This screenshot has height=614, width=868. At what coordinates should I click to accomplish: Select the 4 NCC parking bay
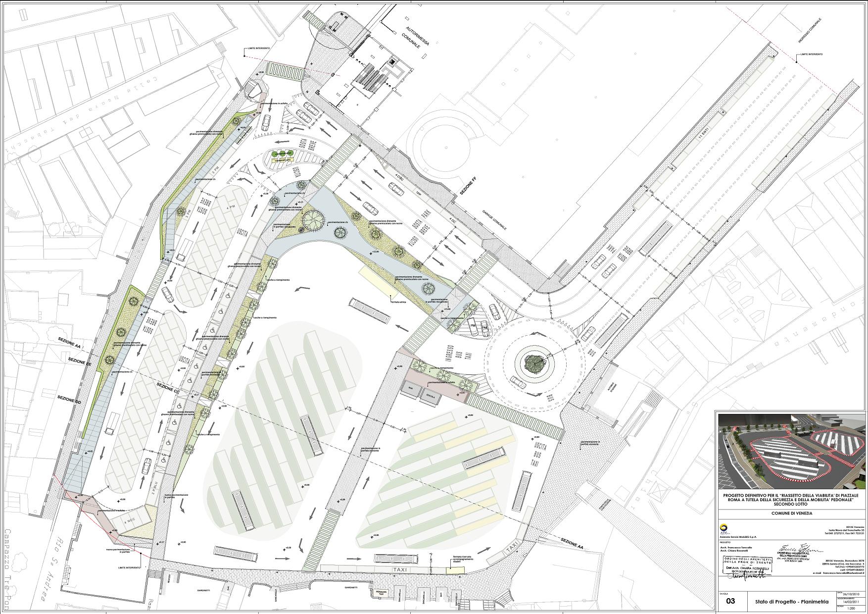(x=130, y=520)
